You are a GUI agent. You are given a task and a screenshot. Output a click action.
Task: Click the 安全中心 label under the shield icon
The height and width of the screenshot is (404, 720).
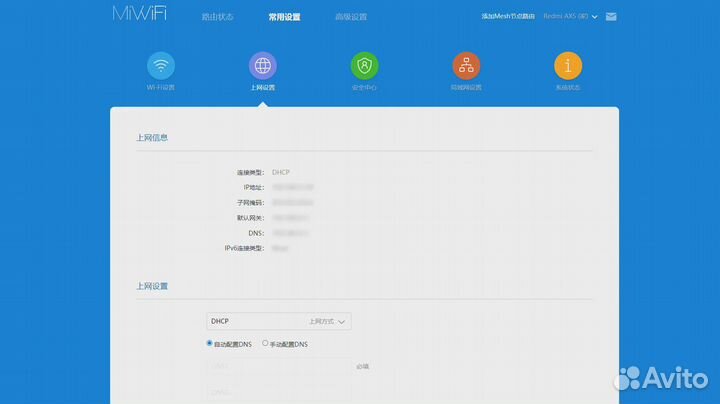coord(365,88)
